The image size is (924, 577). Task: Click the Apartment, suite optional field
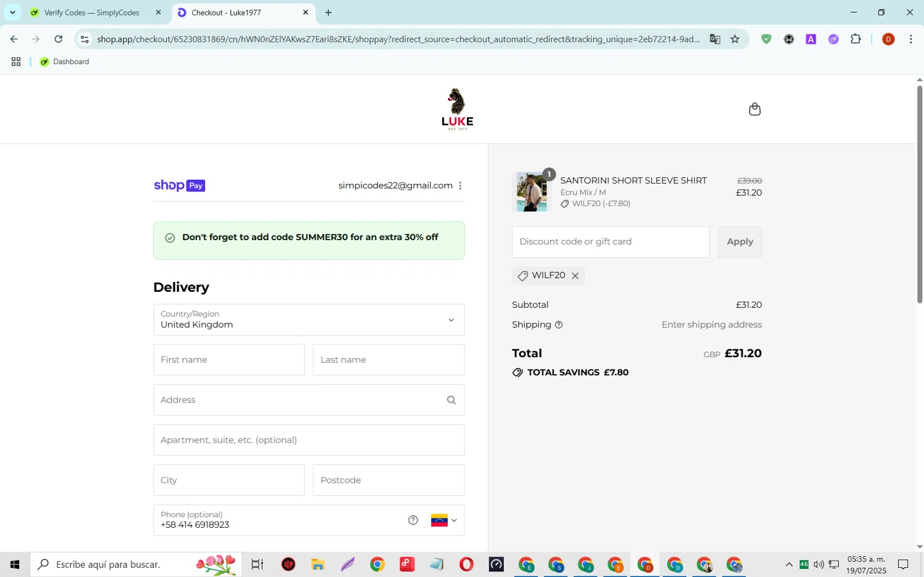309,440
